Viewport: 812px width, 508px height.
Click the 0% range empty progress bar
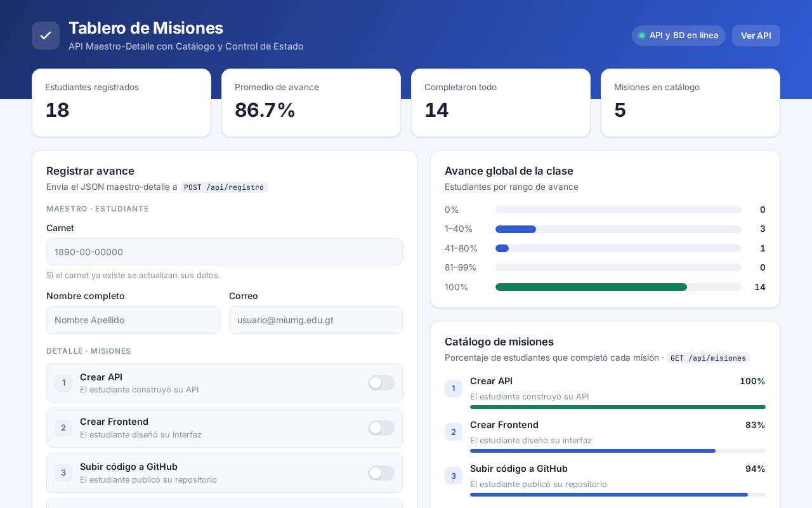pyautogui.click(x=619, y=210)
